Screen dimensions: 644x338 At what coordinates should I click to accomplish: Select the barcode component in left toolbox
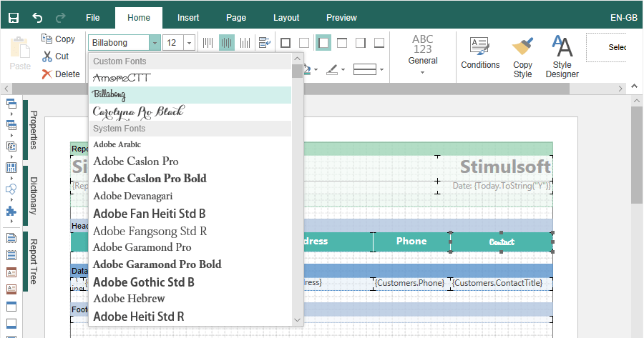11,168
